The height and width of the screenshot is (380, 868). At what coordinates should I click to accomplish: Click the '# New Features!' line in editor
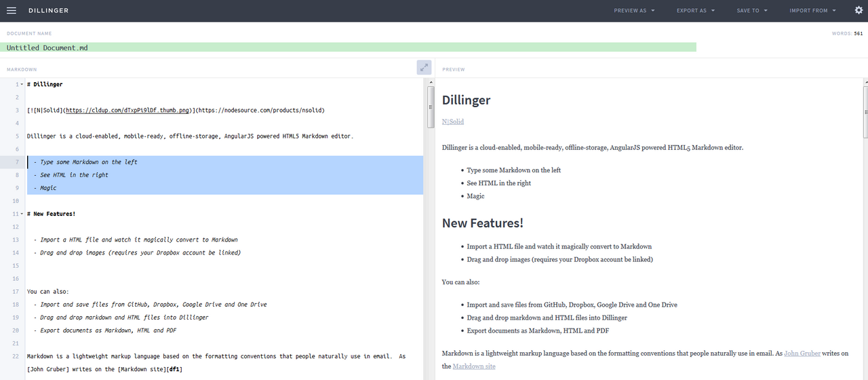point(52,214)
